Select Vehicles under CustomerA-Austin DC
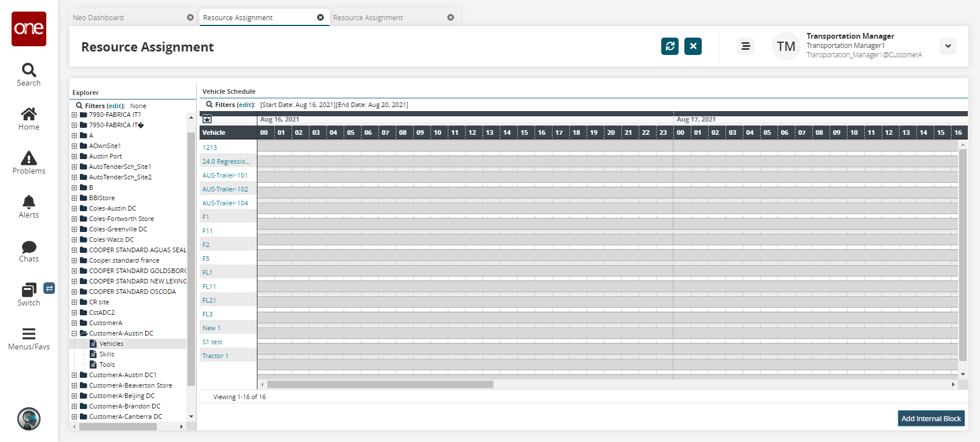This screenshot has width=980, height=442. tap(112, 344)
